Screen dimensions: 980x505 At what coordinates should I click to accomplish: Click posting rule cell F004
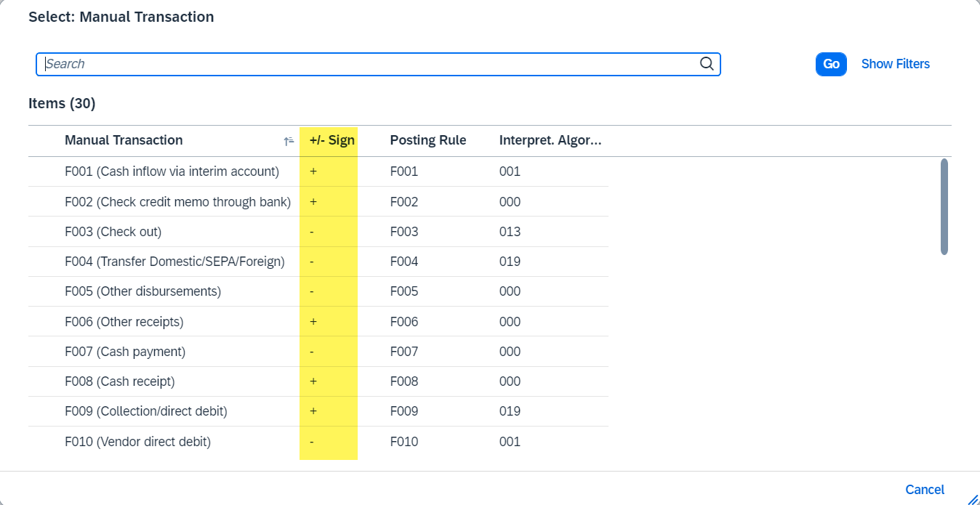coord(404,262)
